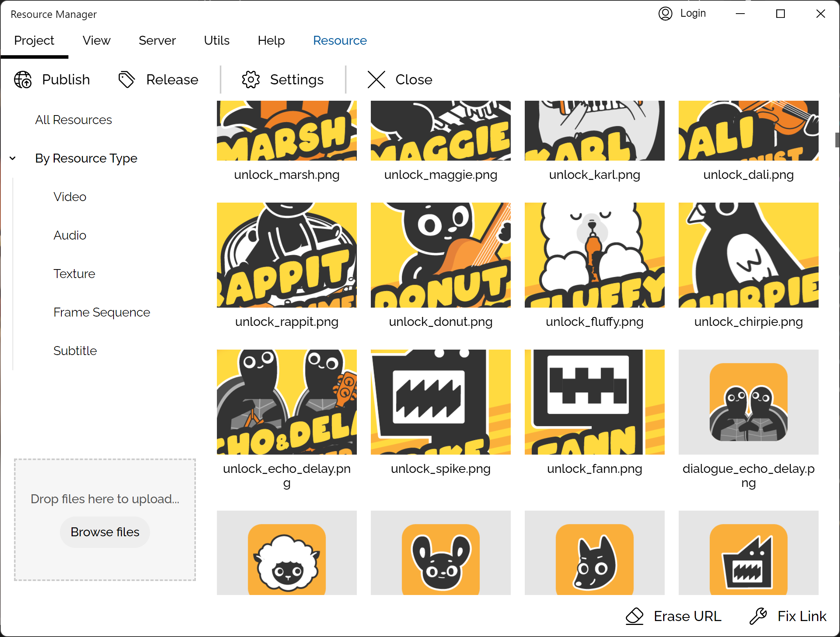Show Frame Sequence resources

(102, 312)
